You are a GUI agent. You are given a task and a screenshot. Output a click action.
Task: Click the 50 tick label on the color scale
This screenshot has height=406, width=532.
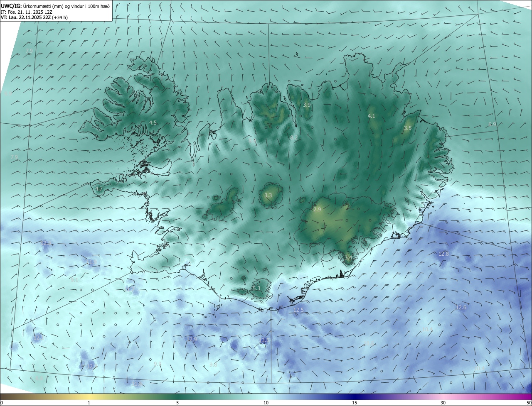click(529, 403)
